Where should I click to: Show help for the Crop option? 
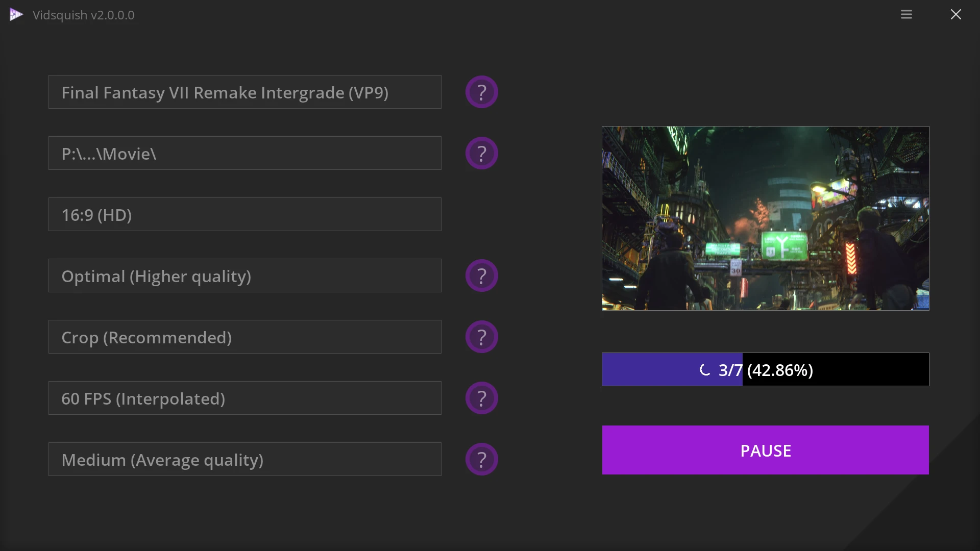[x=481, y=337]
